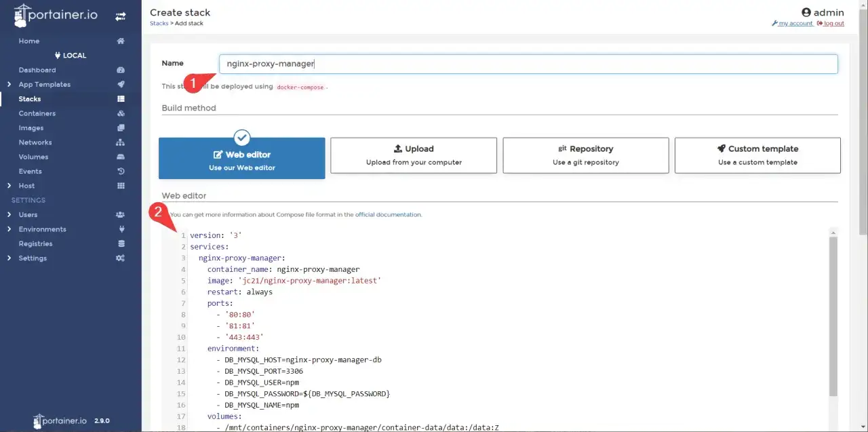Expand Users submenu chevron
Screen dimensions: 868x432
(9, 214)
